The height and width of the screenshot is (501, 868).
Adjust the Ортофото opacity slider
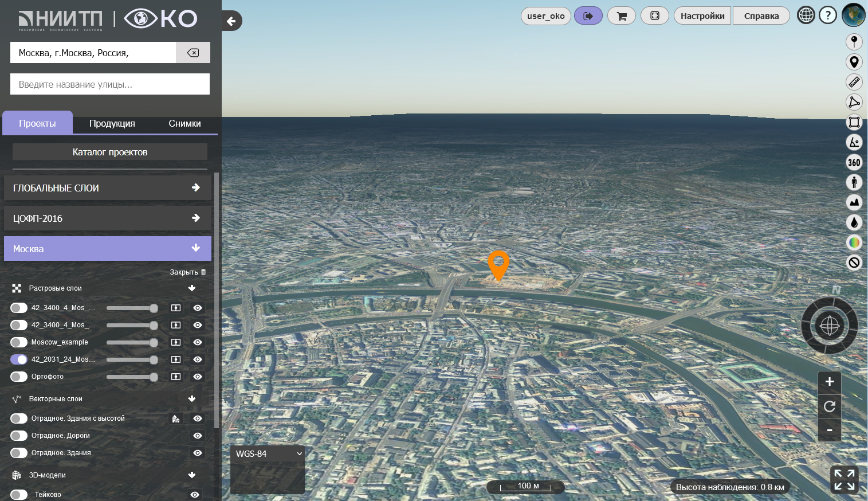pos(132,377)
